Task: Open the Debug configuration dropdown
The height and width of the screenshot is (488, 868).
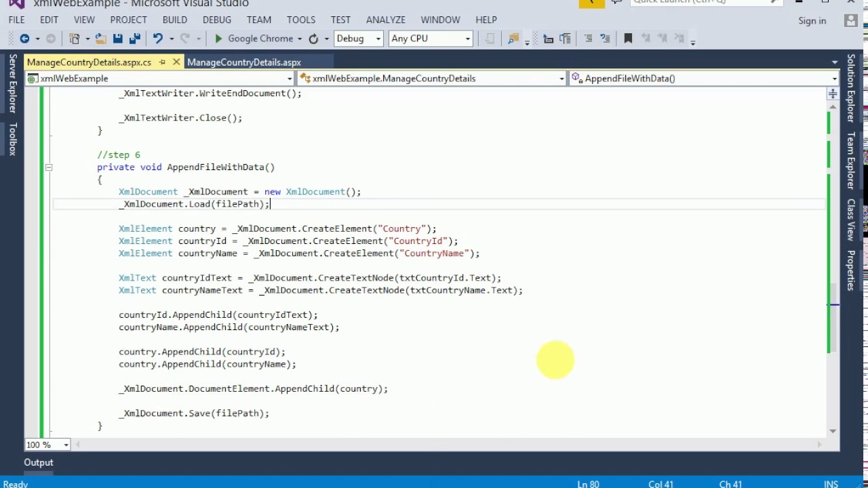Action: [358, 39]
